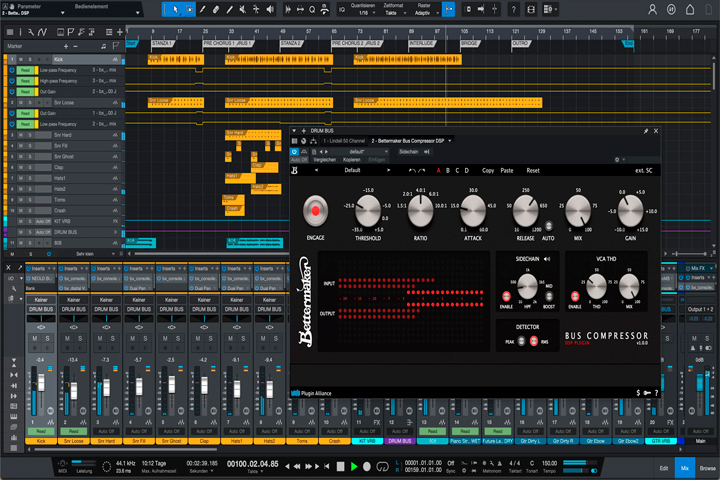Click the Kick channel volume fader
The height and width of the screenshot is (480, 720).
click(x=41, y=383)
